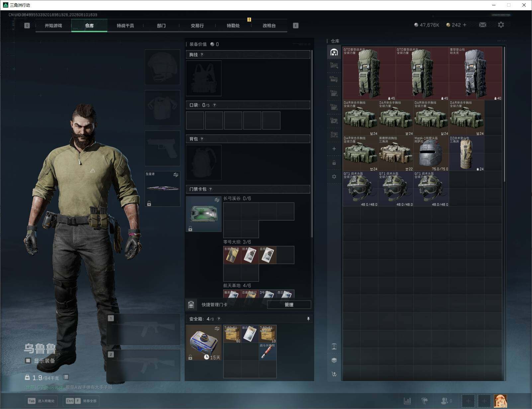The width and height of the screenshot is (532, 409).
Task: Select the empty chest rig slot
Action: [204, 78]
